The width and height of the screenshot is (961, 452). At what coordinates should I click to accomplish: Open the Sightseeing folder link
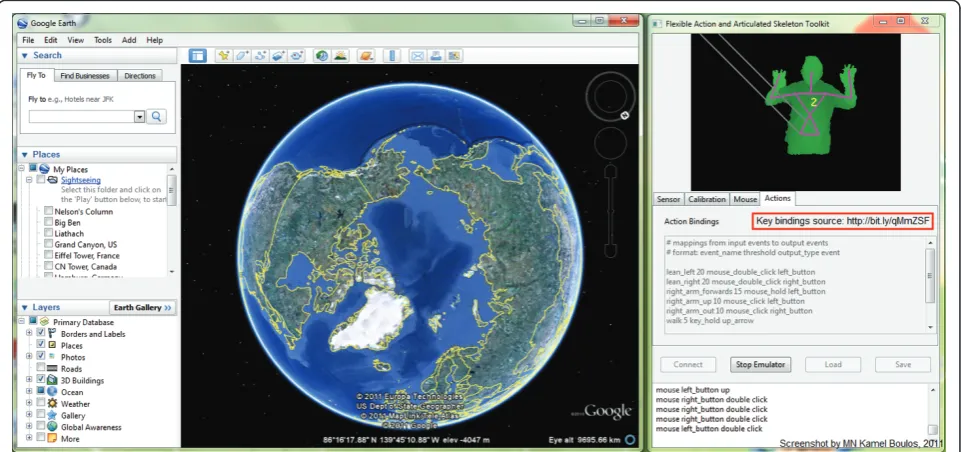coord(80,180)
